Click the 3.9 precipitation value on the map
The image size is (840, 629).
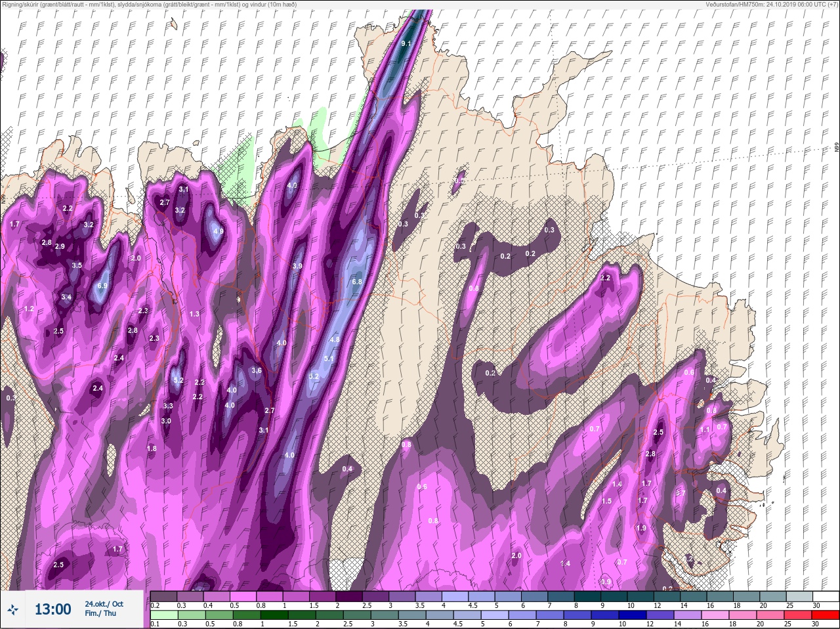tap(297, 266)
